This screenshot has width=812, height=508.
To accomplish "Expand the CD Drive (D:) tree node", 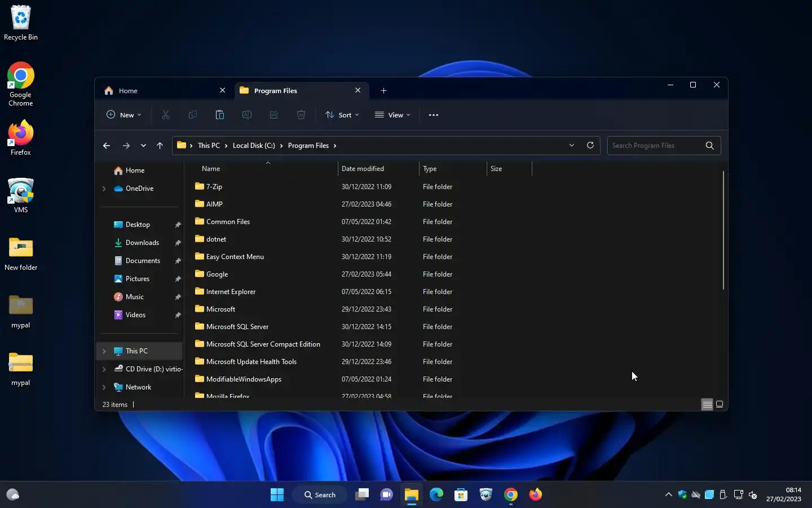I will [104, 369].
